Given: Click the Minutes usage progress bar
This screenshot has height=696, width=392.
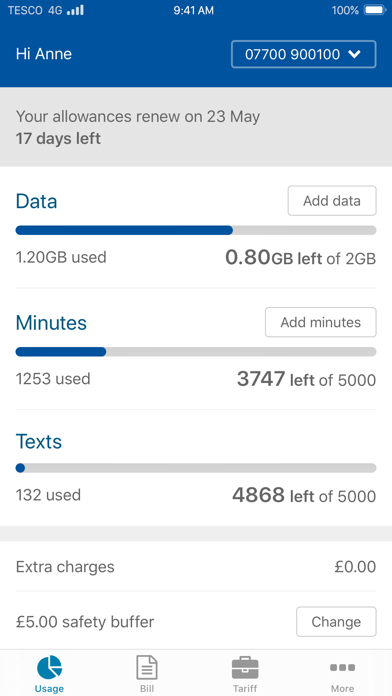Looking at the screenshot, I should (x=196, y=352).
